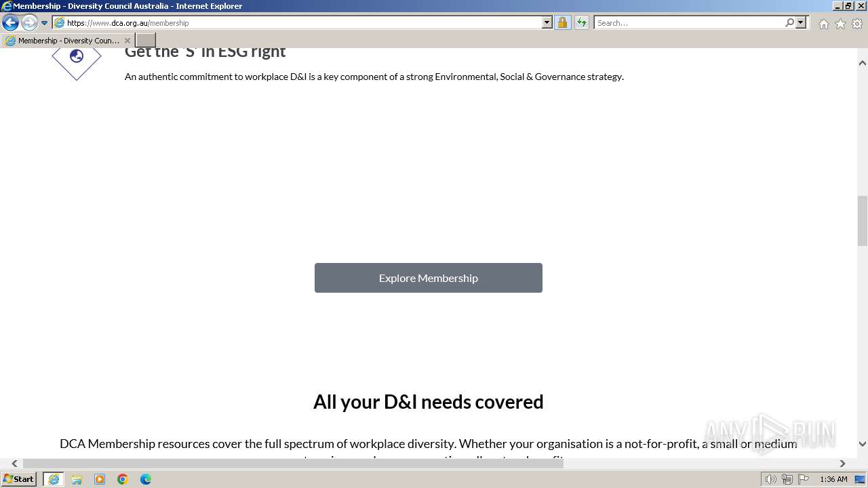Launch Google Chrome from the taskbar

tap(123, 479)
